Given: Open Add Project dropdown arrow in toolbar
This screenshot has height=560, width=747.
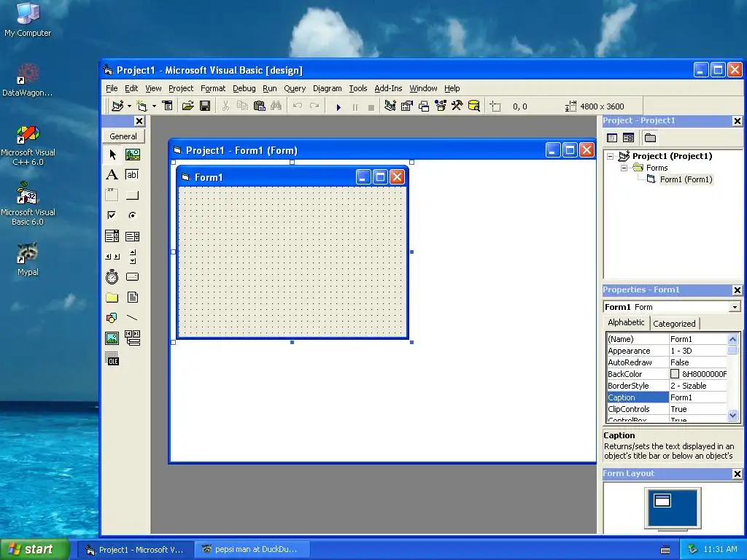Looking at the screenshot, I should tap(129, 106).
